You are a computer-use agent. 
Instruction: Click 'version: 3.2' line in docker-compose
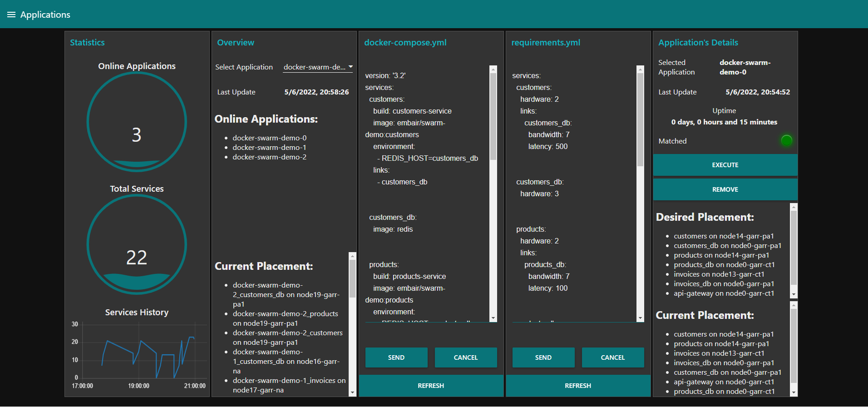click(x=385, y=75)
